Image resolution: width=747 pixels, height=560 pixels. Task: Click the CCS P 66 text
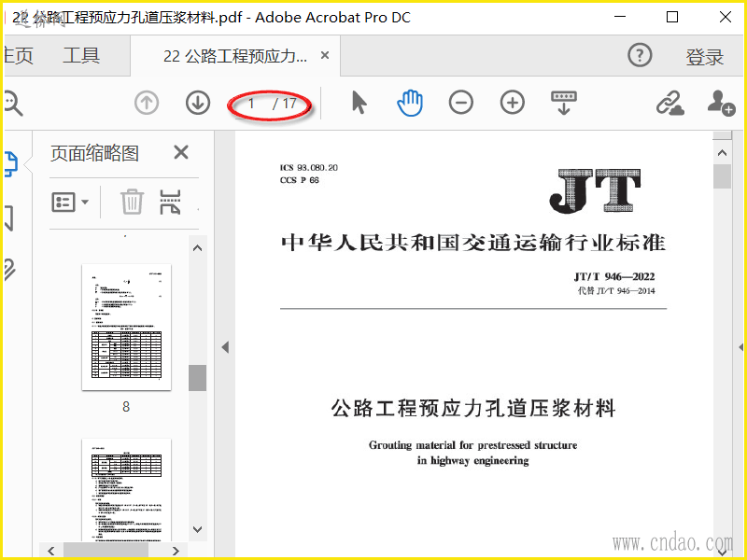coord(299,180)
